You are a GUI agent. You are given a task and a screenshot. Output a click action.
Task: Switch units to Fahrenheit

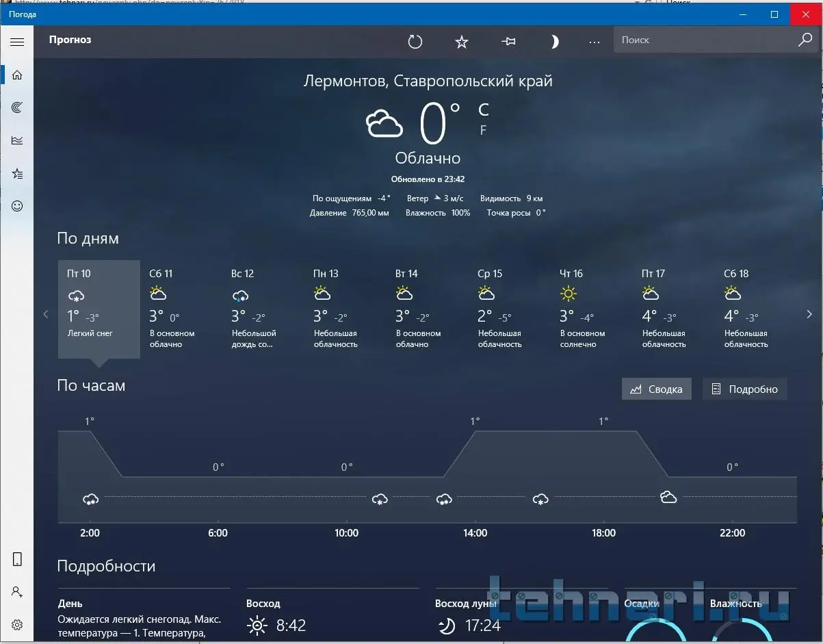[483, 130]
